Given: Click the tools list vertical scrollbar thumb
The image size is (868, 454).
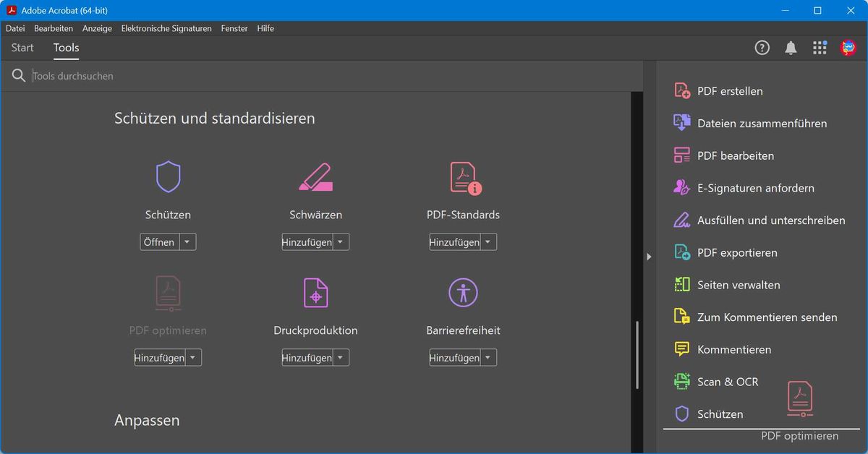Looking at the screenshot, I should tap(637, 356).
